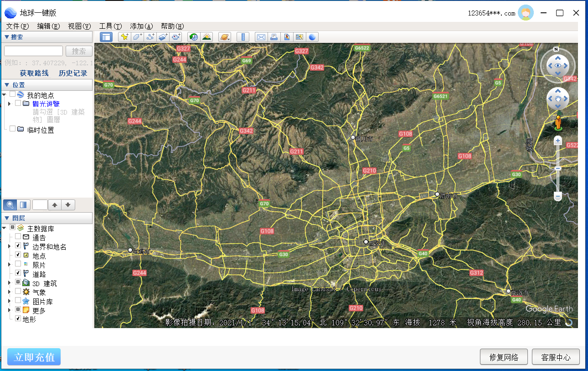Viewport: 588px width, 371px height.
Task: Email the view using envelope icon
Action: pyautogui.click(x=261, y=37)
